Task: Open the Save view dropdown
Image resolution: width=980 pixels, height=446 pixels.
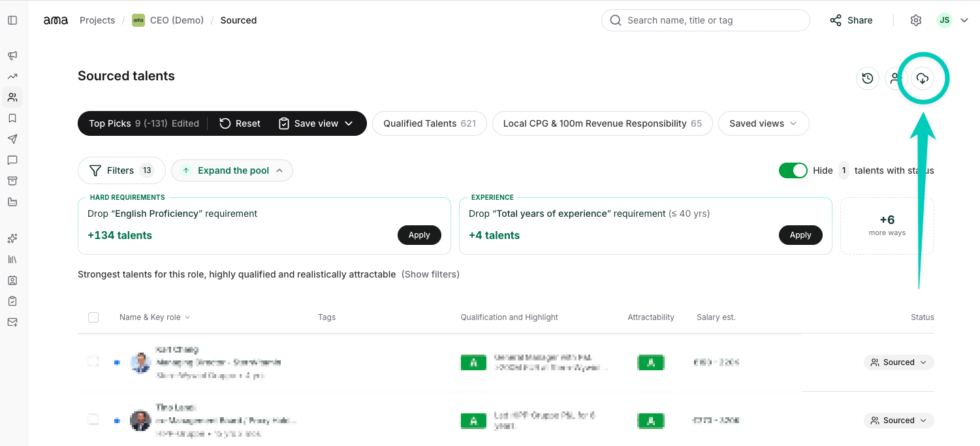Action: click(315, 123)
